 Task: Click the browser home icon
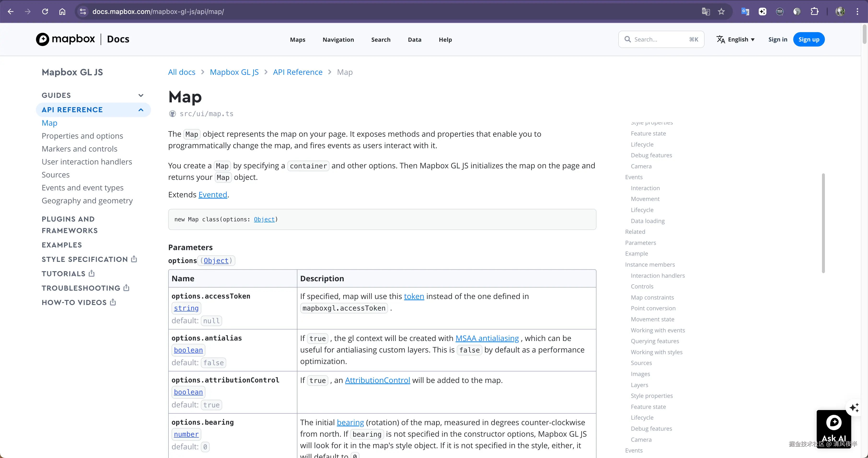[62, 12]
